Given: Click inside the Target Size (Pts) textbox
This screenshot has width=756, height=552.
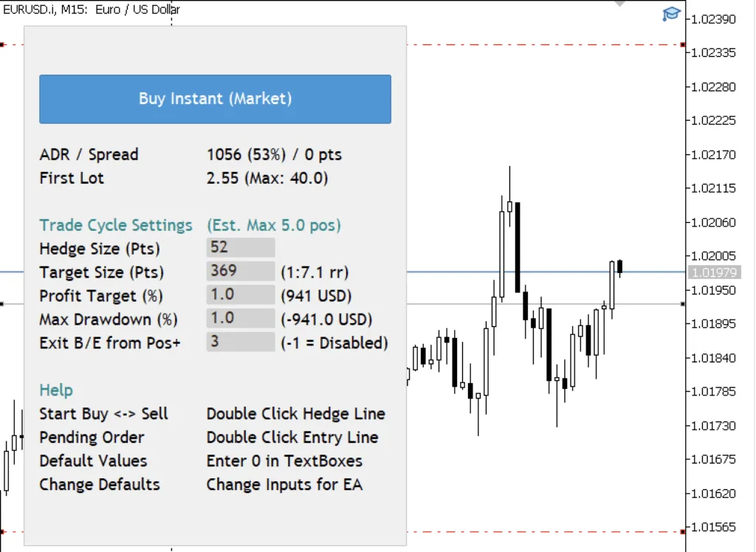Looking at the screenshot, I should (240, 272).
